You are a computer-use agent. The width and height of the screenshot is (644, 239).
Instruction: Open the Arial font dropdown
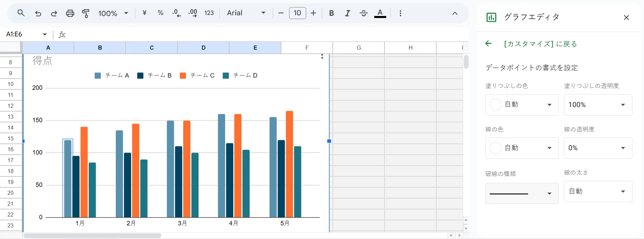click(x=246, y=13)
